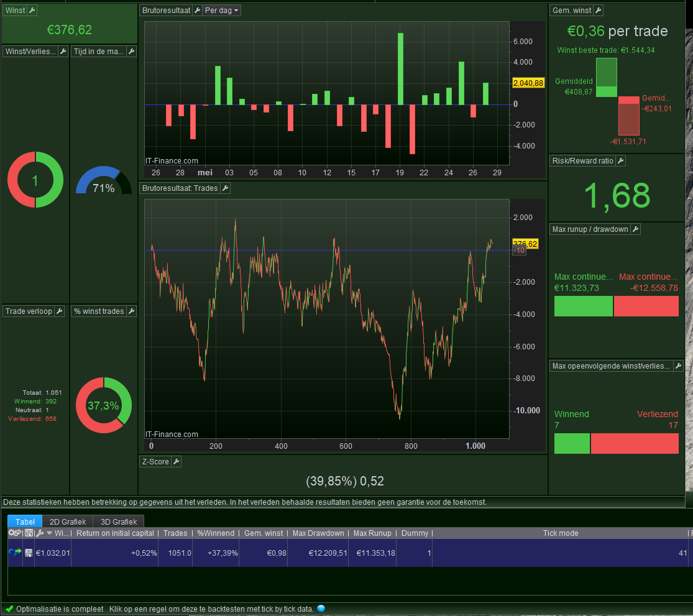Sort table by %Winnend column header
Image resolution: width=693 pixels, height=616 pixels.
tap(216, 533)
